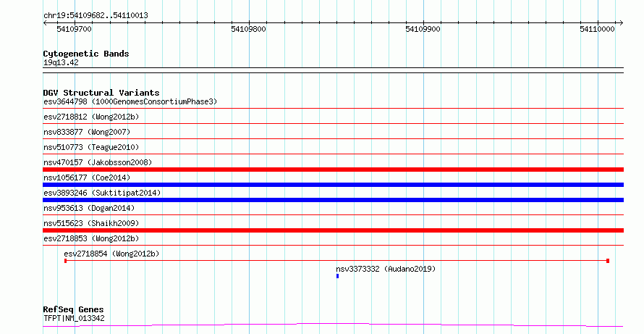Image resolution: width=644 pixels, height=334 pixels.
Task: Open the RefSeq Genes track title
Action: (x=73, y=309)
